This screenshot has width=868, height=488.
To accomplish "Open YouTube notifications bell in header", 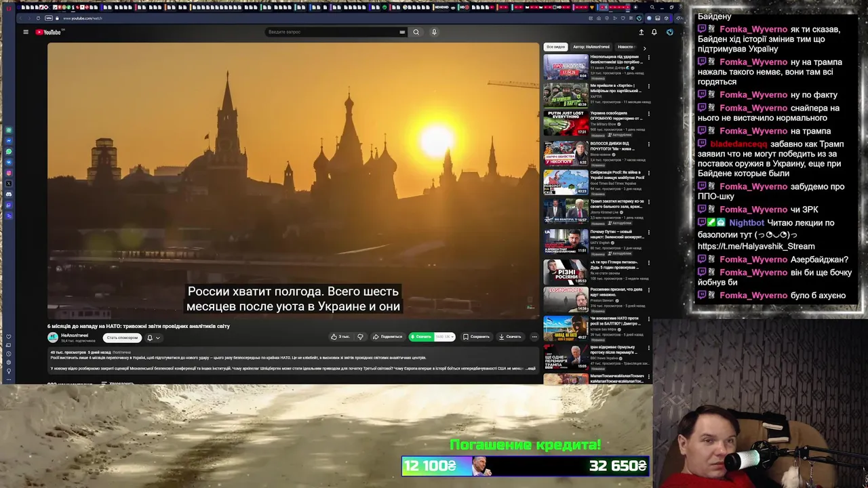I will (654, 32).
